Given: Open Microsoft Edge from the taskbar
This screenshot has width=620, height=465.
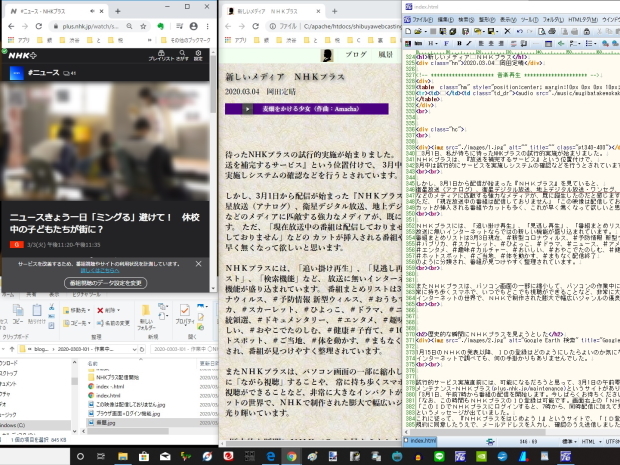Looking at the screenshot, I should (x=271, y=456).
